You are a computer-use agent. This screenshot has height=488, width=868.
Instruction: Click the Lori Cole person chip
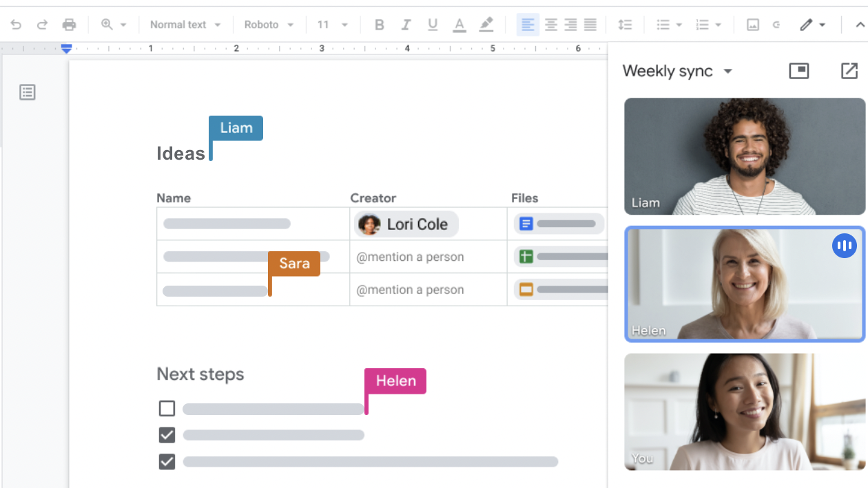pos(405,224)
